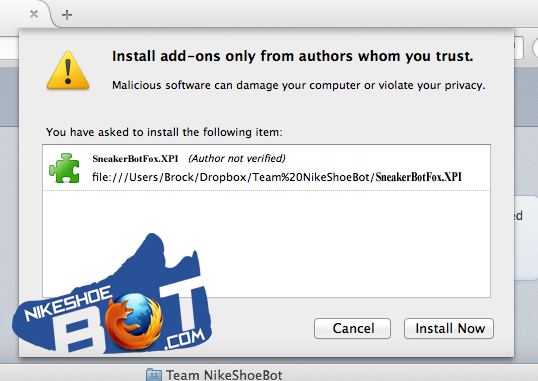
Task: Click the Firefox logo in the watermark
Action: [x=134, y=323]
